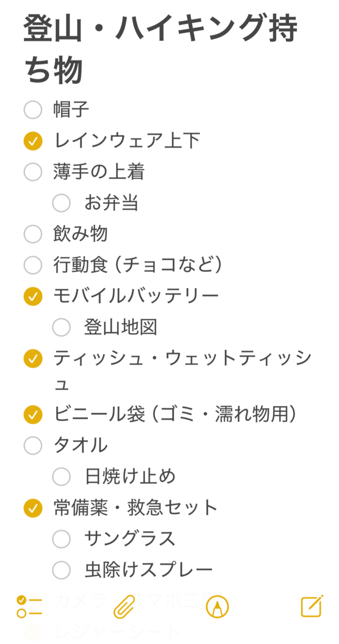Viewport: 339px width, 644px height.
Task: Uncheck ビニール袋 checkbox
Action: (33, 414)
